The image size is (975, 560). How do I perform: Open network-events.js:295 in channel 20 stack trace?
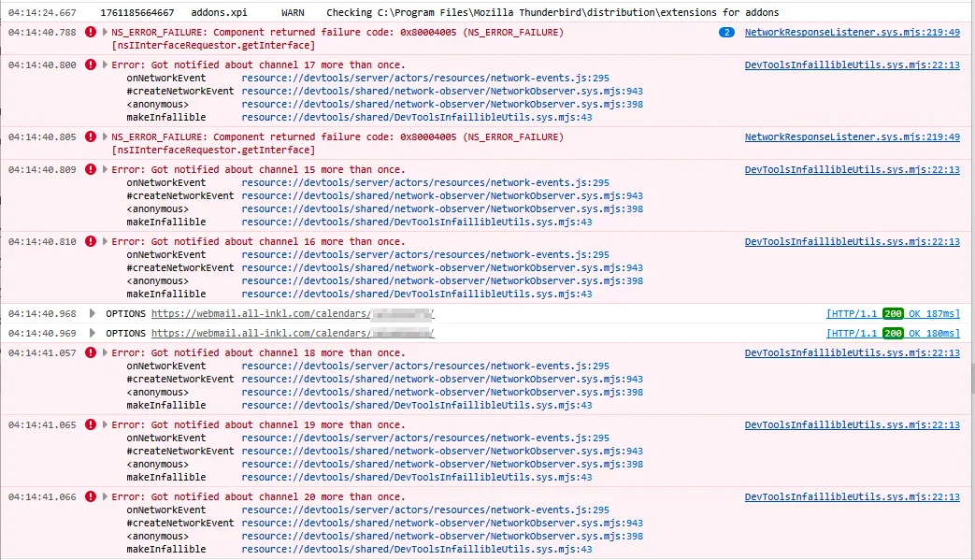point(425,510)
